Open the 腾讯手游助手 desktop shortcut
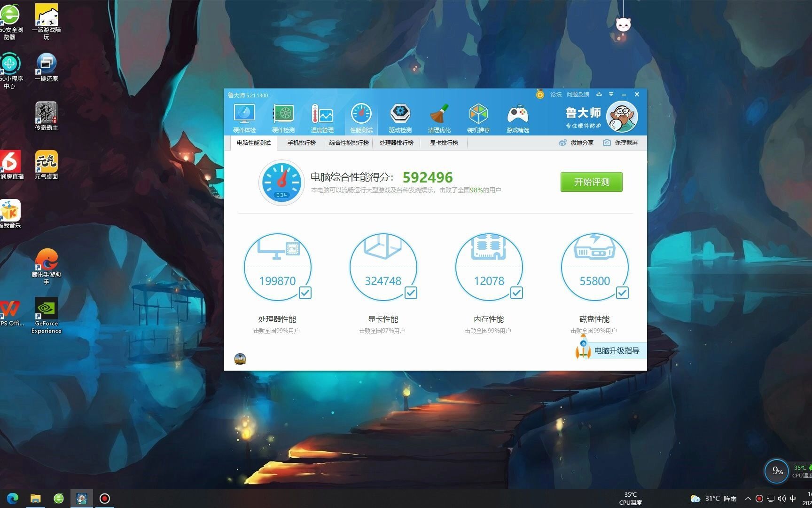Viewport: 812px width, 508px height. tap(46, 266)
